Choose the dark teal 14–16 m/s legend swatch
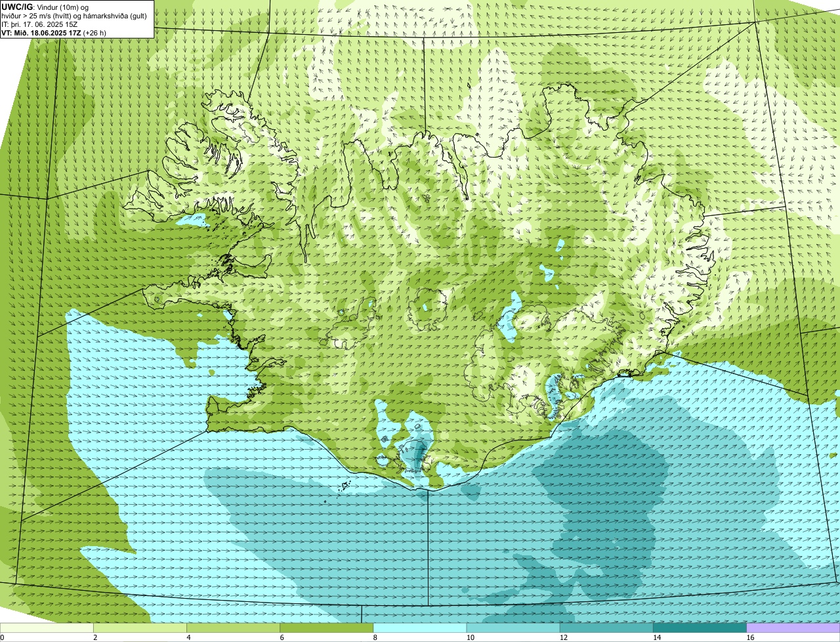The image size is (840, 642). coord(700,628)
